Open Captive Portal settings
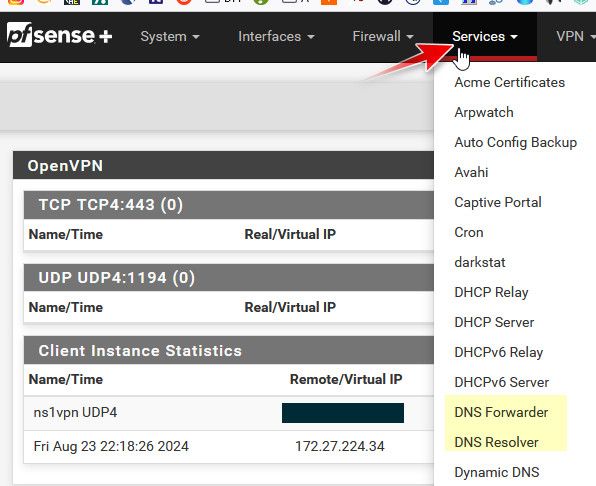The image size is (596, 486). pos(498,203)
